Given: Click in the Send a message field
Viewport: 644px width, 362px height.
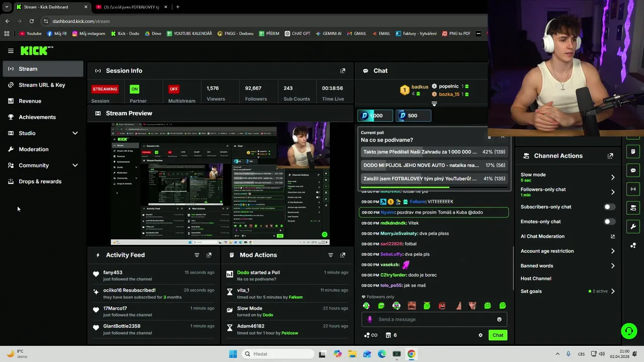Looking at the screenshot, I should 434,319.
